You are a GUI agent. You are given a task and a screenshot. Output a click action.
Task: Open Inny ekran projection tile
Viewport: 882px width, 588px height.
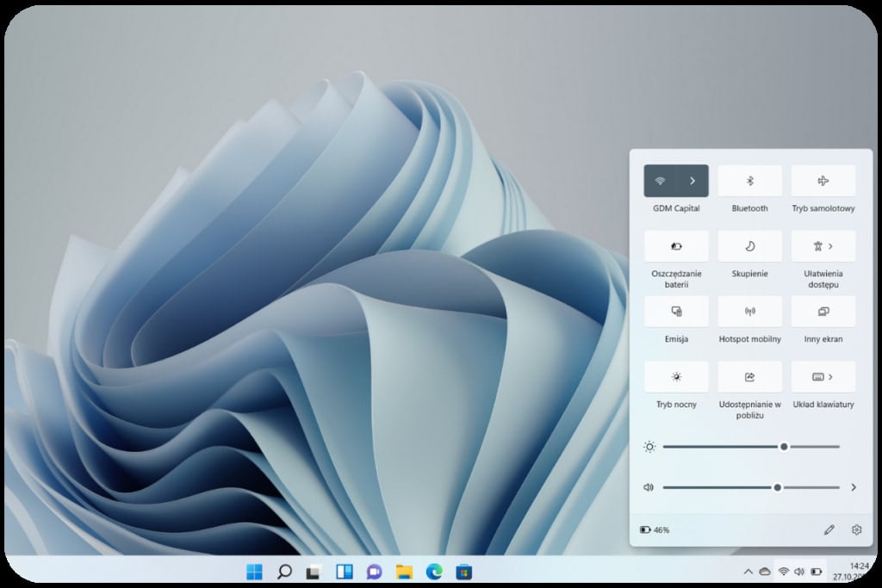tap(823, 312)
